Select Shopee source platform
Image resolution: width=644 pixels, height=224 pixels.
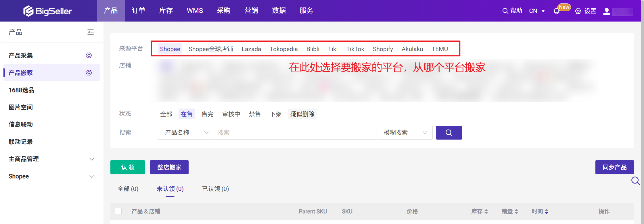point(170,49)
